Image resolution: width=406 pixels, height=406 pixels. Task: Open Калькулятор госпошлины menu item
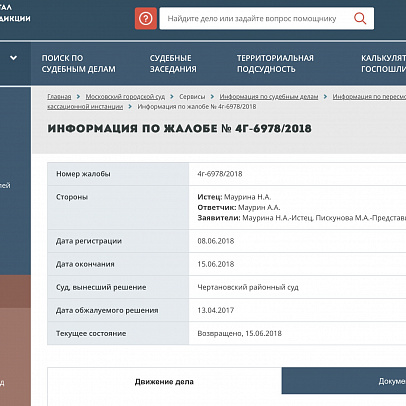click(x=383, y=63)
